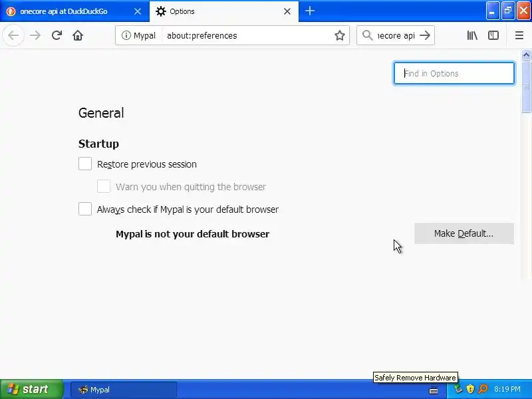Toggle the sidebar view icon
532x399 pixels.
[493, 35]
